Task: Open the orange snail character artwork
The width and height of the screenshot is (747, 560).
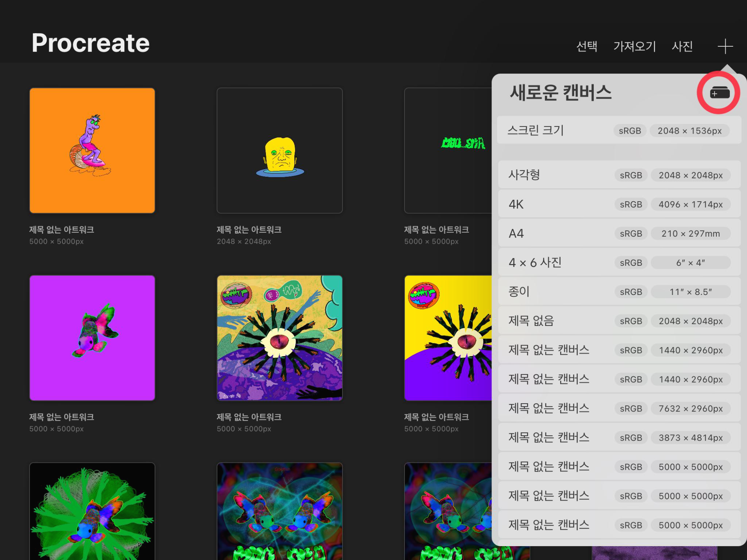Action: (92, 150)
